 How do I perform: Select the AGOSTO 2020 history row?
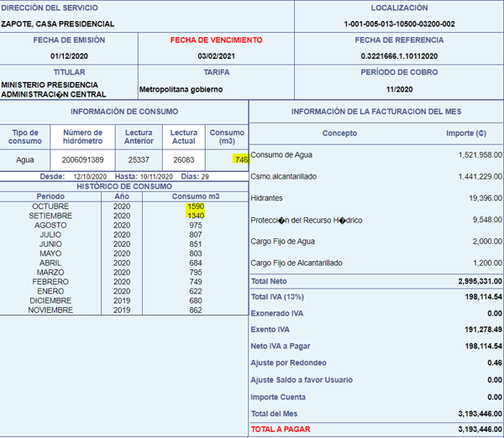coord(124,226)
